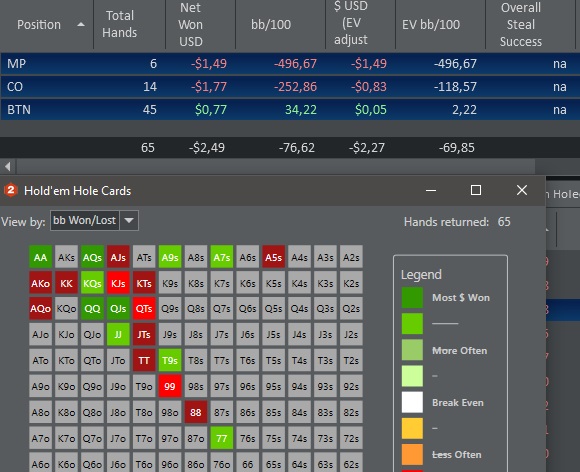Click the Position sort arrow indicator
This screenshot has width=580, height=472.
pyautogui.click(x=81, y=24)
